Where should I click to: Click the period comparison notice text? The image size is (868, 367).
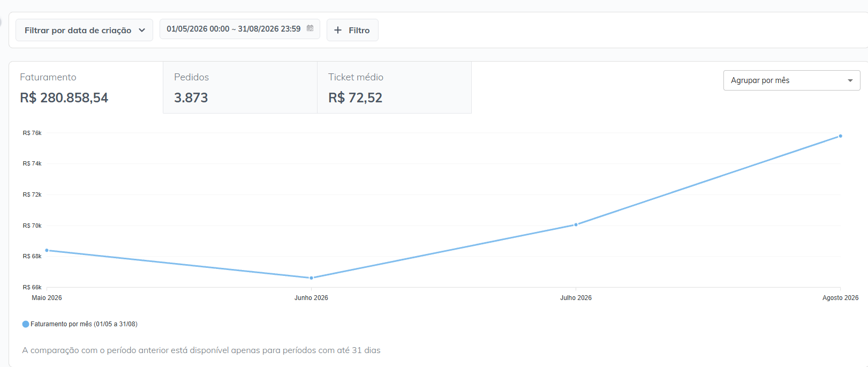point(201,350)
